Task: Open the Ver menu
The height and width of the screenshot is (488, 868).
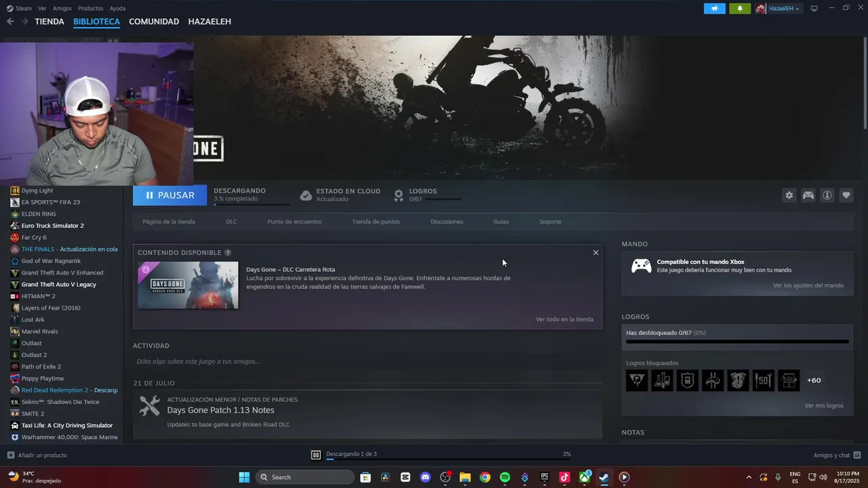Action: tap(42, 8)
